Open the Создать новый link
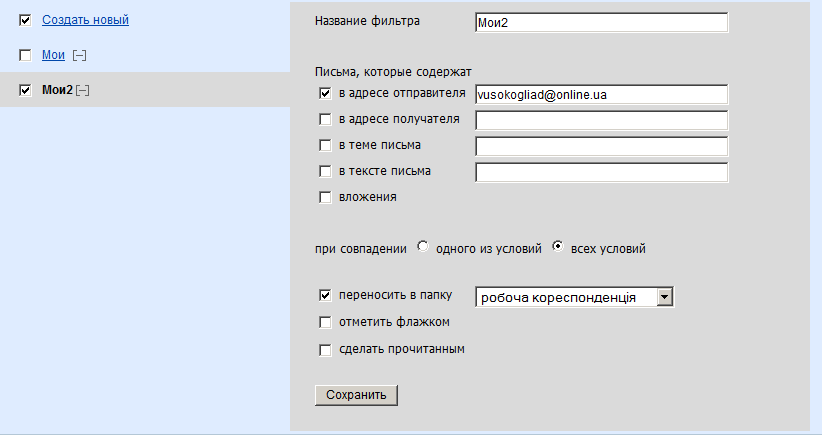This screenshot has width=822, height=442. pyautogui.click(x=85, y=20)
